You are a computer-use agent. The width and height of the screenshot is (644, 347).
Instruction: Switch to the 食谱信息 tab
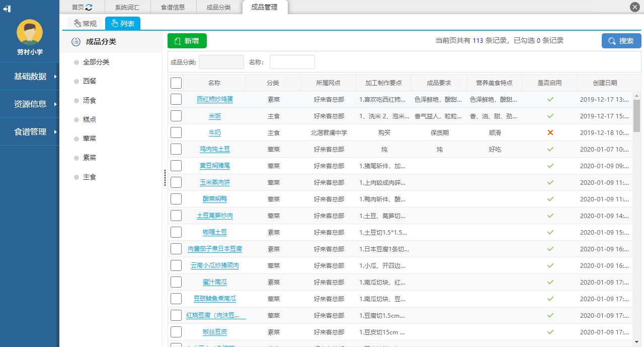click(173, 7)
